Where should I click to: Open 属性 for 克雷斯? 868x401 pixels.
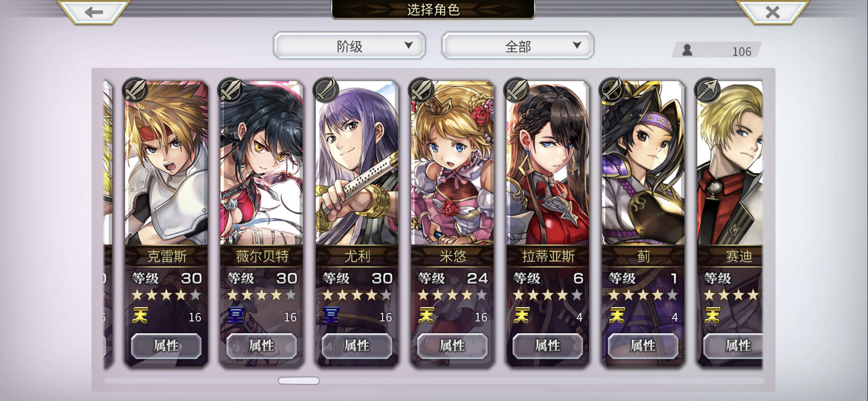click(166, 346)
